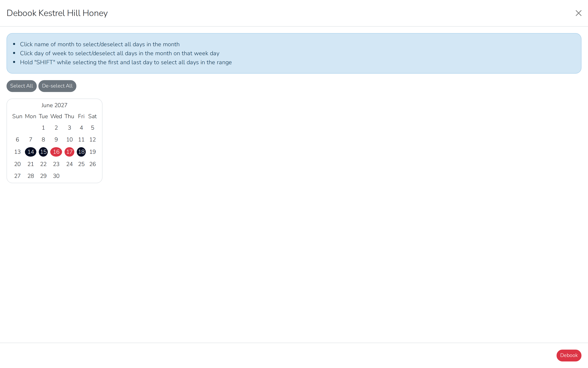The width and height of the screenshot is (588, 368).
Task: Select day 19 in June calendar
Action: pos(92,152)
